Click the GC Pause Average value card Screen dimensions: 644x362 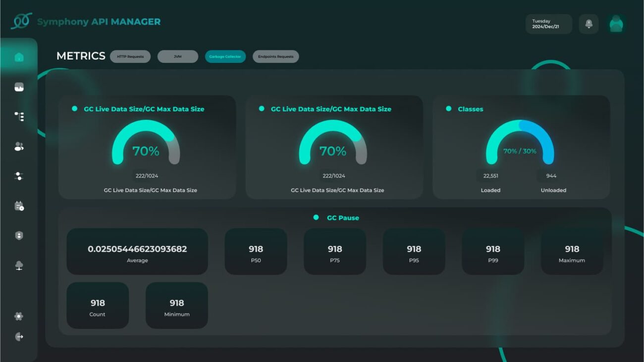coord(137,252)
